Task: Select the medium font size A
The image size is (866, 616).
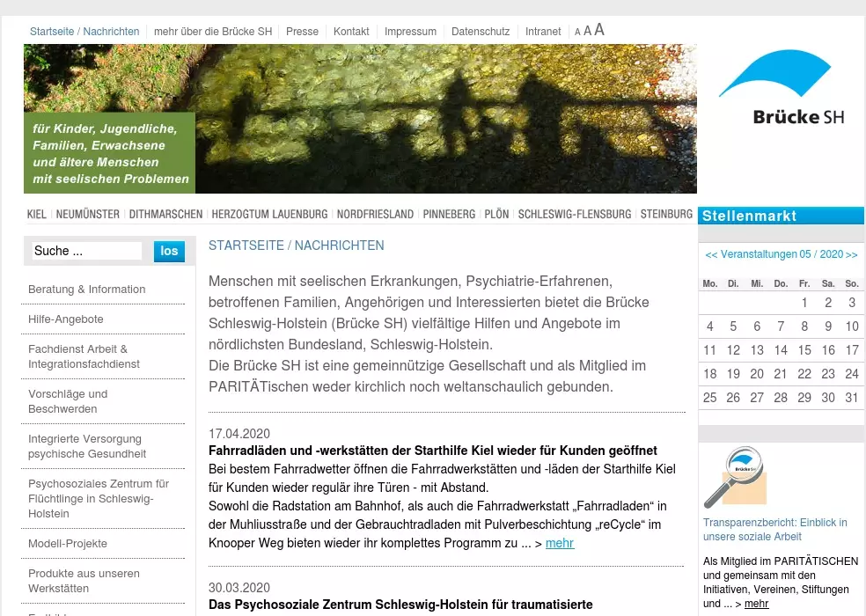Action: point(587,31)
